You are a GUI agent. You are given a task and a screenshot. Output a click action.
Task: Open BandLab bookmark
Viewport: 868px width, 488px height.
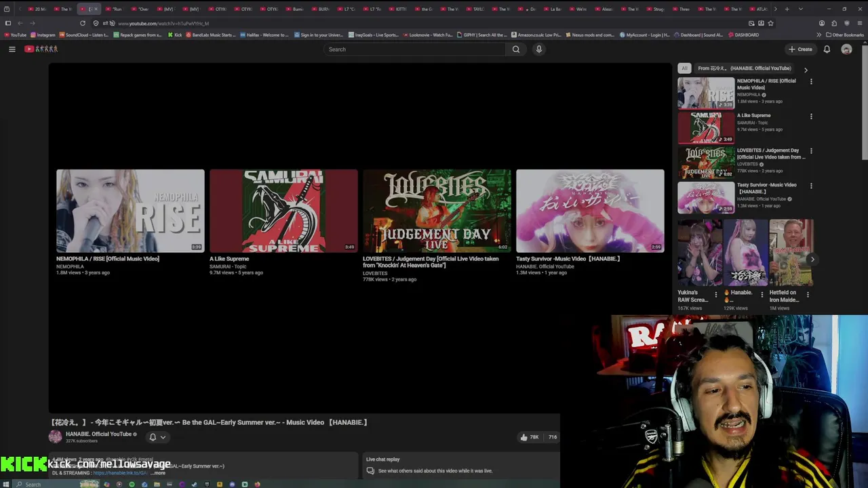(211, 35)
